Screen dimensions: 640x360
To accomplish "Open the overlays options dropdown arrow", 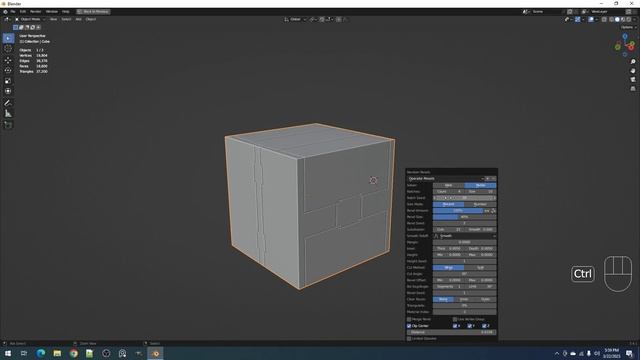I will click(596, 19).
